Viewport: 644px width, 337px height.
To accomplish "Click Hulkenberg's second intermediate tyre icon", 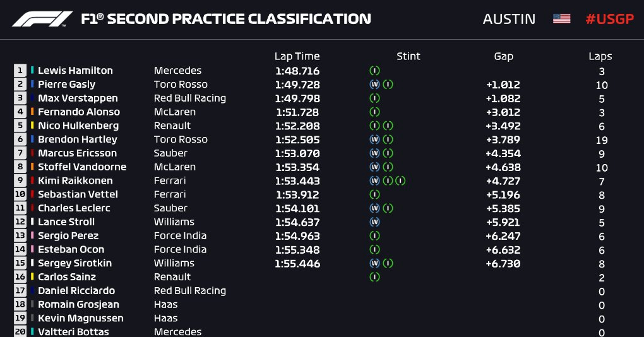I will pyautogui.click(x=388, y=126).
